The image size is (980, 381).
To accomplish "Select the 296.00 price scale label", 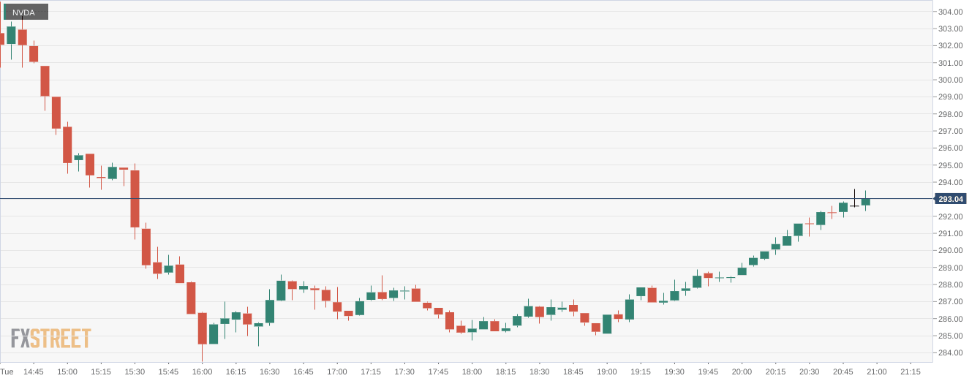I will [x=950, y=148].
